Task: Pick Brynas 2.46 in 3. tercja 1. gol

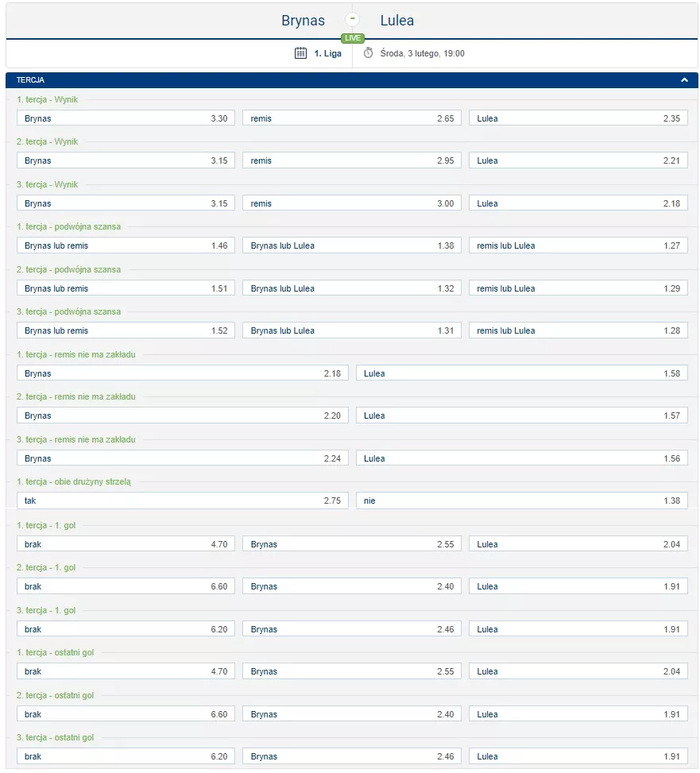Action: pos(352,629)
